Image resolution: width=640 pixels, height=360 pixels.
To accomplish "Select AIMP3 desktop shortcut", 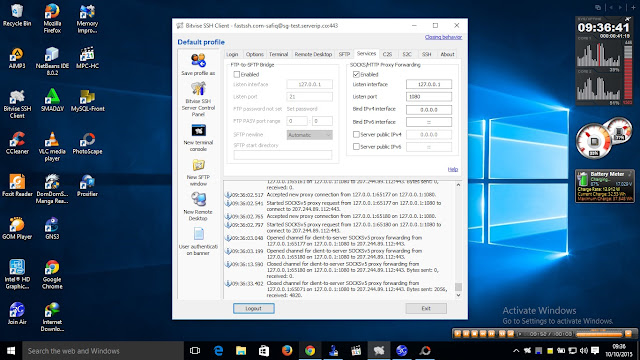I will pos(17,58).
